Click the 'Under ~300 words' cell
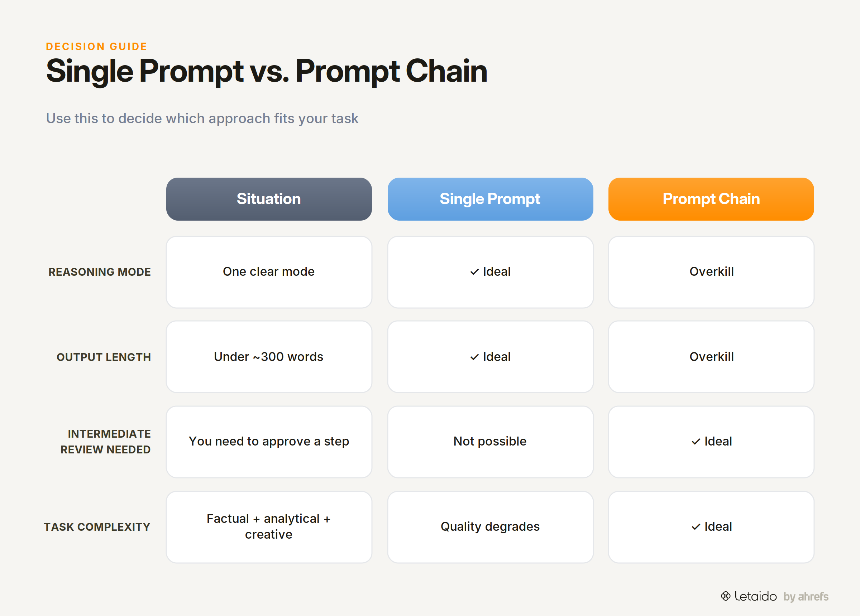 pyautogui.click(x=269, y=357)
